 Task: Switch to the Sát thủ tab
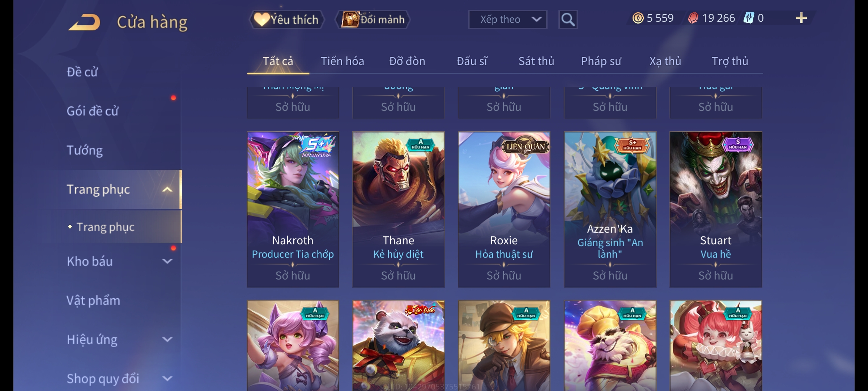[x=536, y=61]
